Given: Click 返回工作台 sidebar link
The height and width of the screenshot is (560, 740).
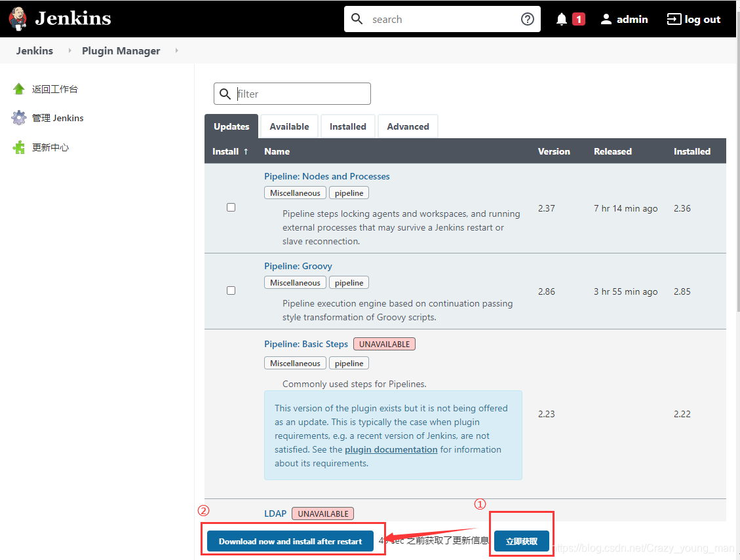Looking at the screenshot, I should [x=55, y=89].
